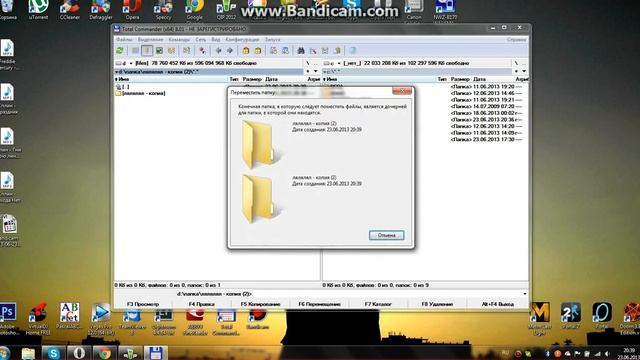Close the Переместить папку dialog

[x=402, y=91]
